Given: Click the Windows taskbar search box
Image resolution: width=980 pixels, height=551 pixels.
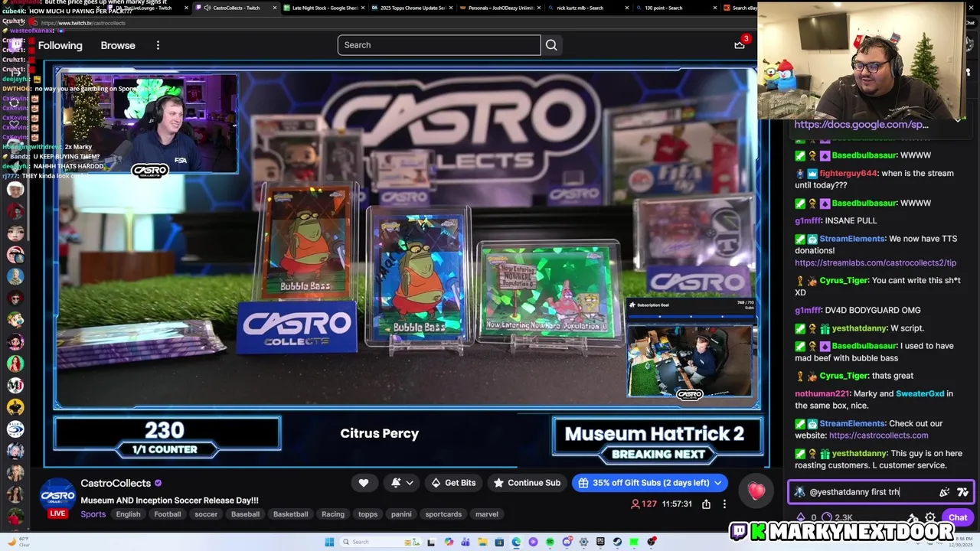Looking at the screenshot, I should coord(381,542).
